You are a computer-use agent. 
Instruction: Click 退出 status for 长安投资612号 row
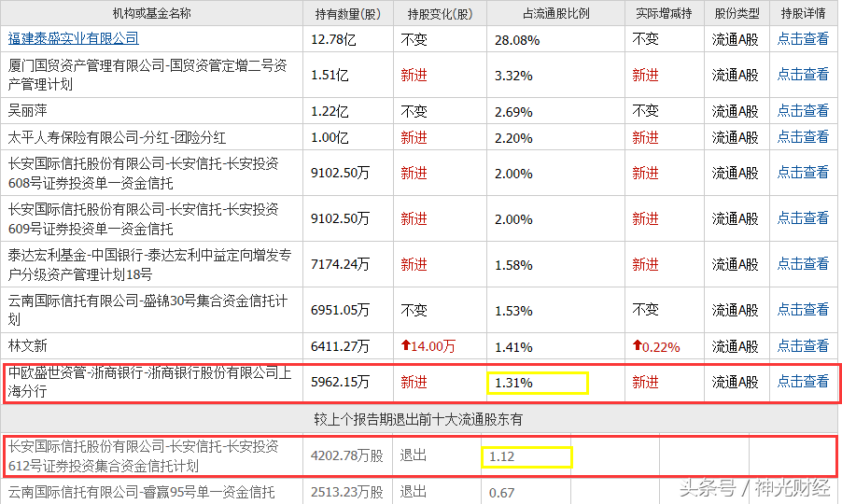[414, 455]
